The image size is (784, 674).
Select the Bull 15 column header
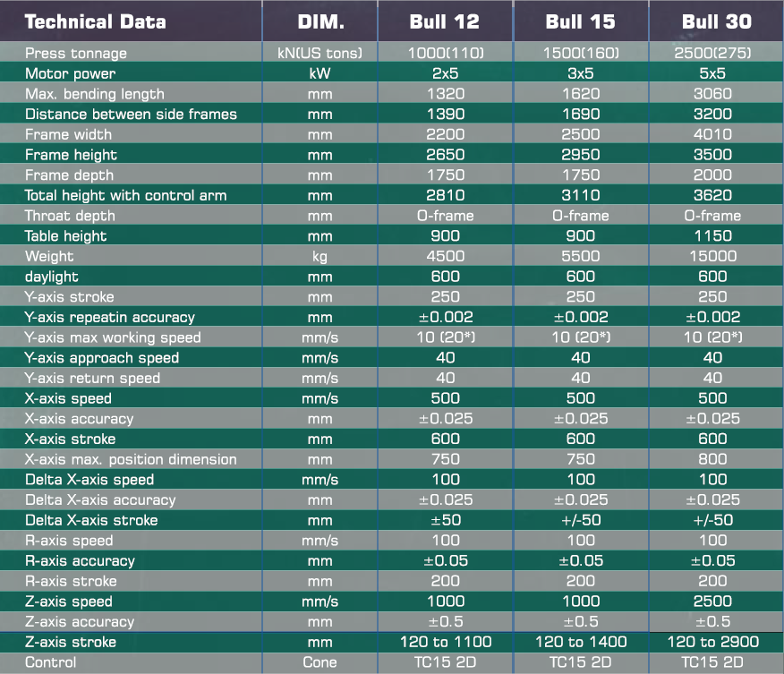[581, 21]
